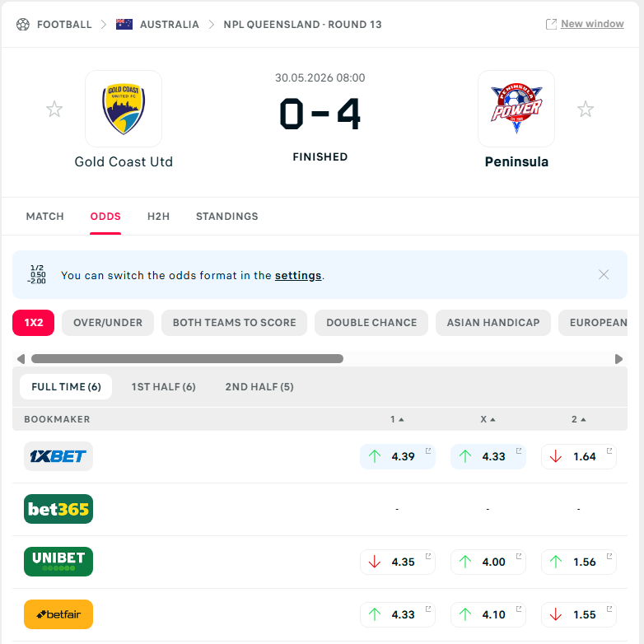Switch to the Standings tab
This screenshot has height=644, width=644.
coord(227,217)
